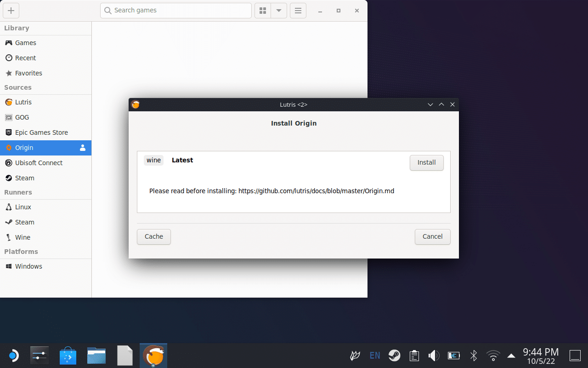Maximize the Lutris <2> dialog
This screenshot has width=588, height=368.
[x=441, y=104]
